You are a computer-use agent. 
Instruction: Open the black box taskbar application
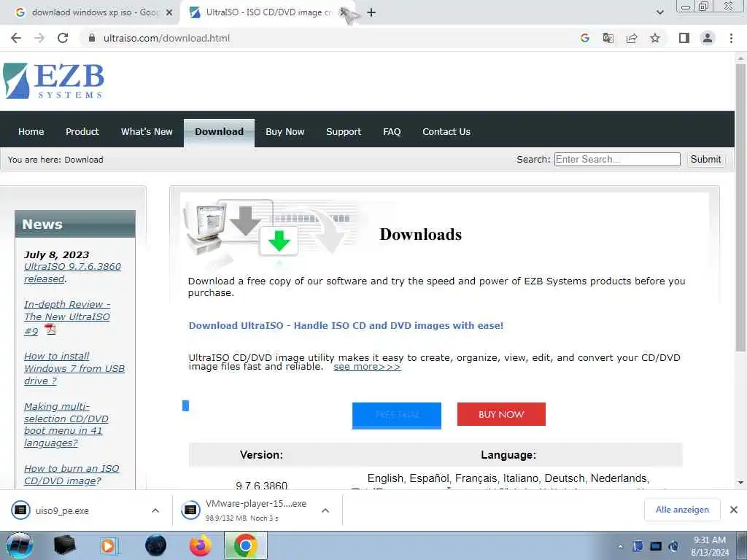pyautogui.click(x=65, y=545)
